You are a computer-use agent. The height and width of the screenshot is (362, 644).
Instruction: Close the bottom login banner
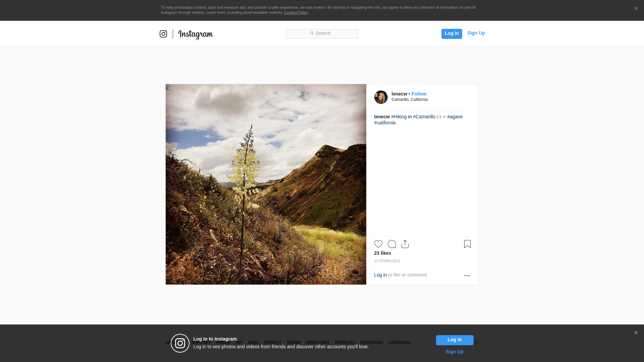[x=636, y=333]
